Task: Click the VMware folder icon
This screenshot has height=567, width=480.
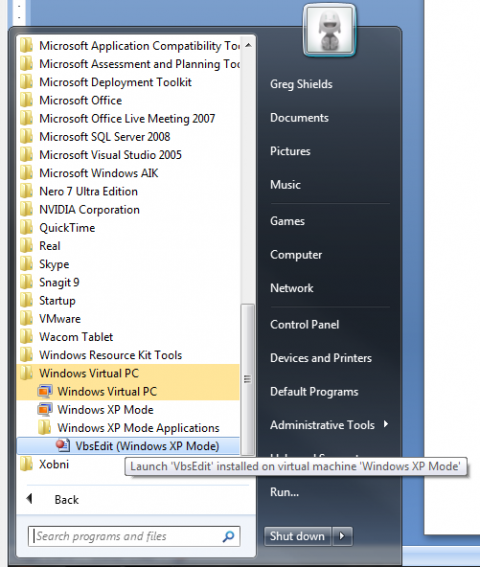Action: click(26, 319)
